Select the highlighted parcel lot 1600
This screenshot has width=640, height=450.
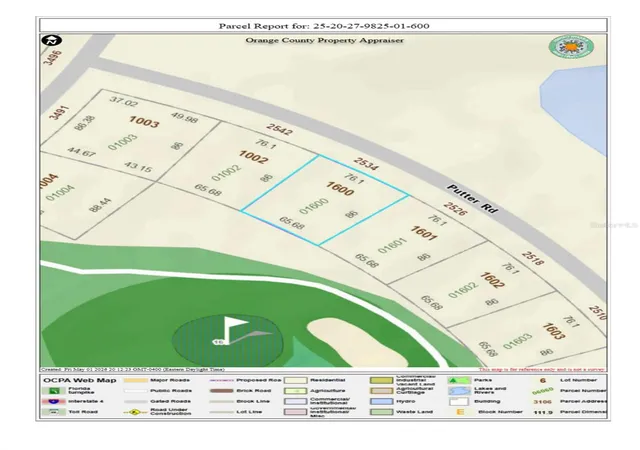[x=324, y=200]
